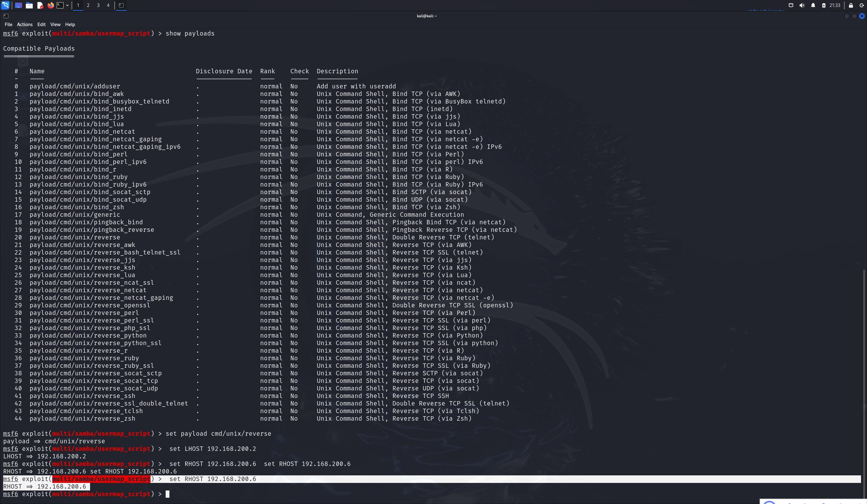Open terminal emulator launcher in panel
Image resolution: width=867 pixels, height=504 pixels.
pyautogui.click(x=60, y=5)
